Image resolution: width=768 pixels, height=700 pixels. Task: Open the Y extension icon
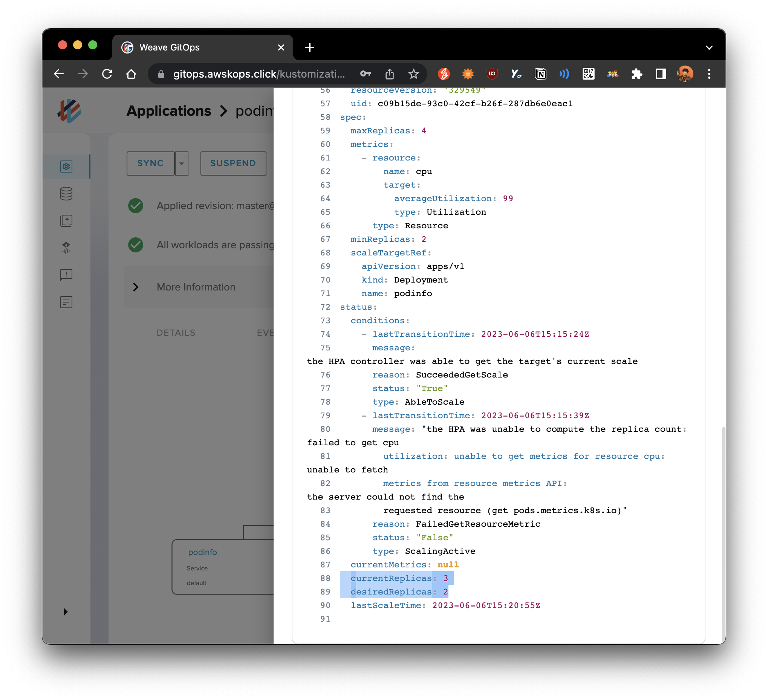(x=516, y=74)
